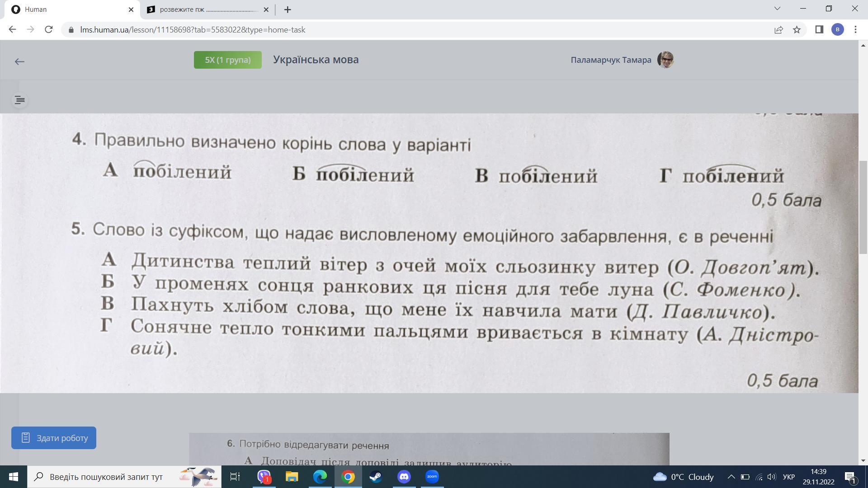This screenshot has width=868, height=488.
Task: Open Chrome three-dot menu
Action: click(855, 30)
